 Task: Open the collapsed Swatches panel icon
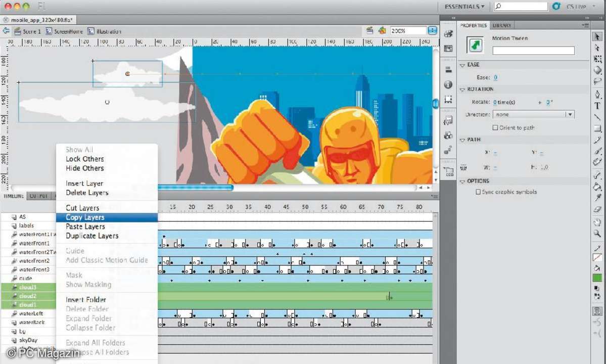[448, 49]
